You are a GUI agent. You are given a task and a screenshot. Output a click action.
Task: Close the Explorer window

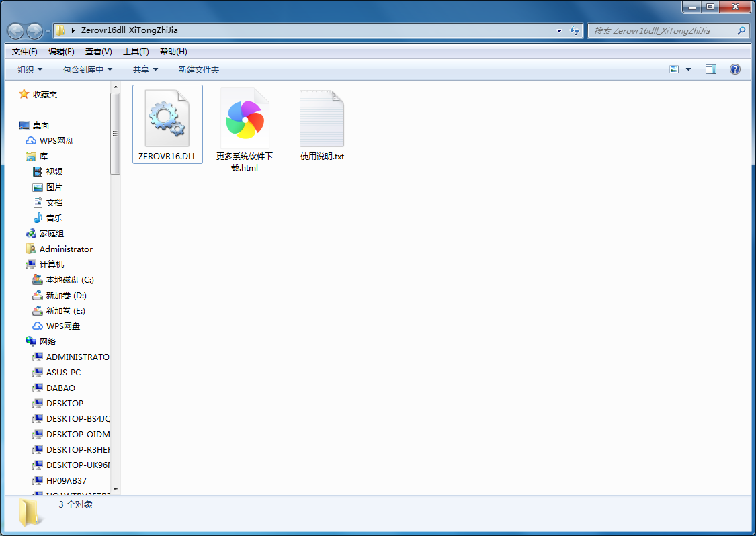coord(735,7)
